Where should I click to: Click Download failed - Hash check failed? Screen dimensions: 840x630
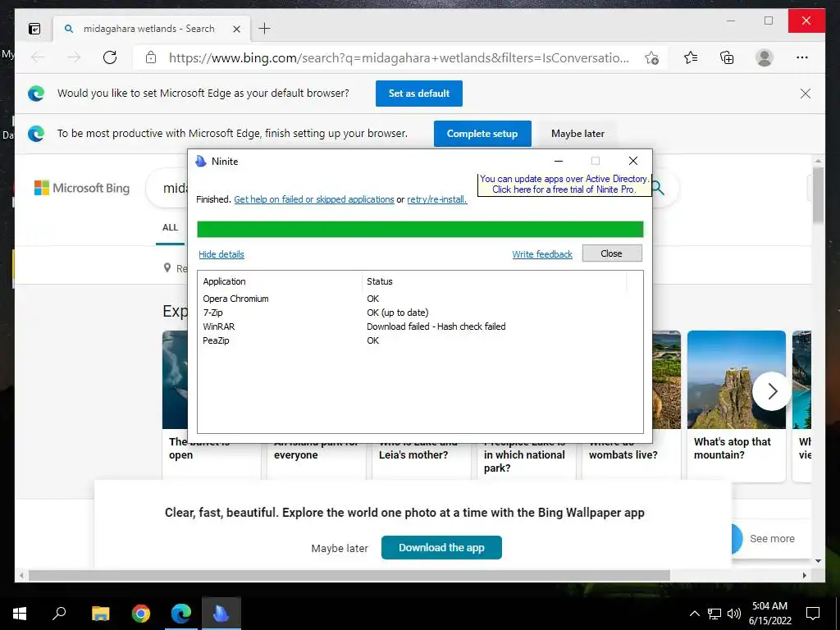pyautogui.click(x=436, y=326)
